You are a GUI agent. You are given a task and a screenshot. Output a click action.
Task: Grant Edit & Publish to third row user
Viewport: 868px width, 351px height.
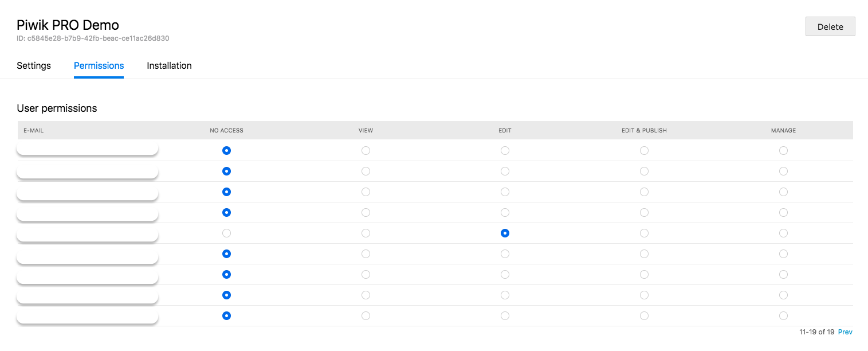pyautogui.click(x=644, y=192)
